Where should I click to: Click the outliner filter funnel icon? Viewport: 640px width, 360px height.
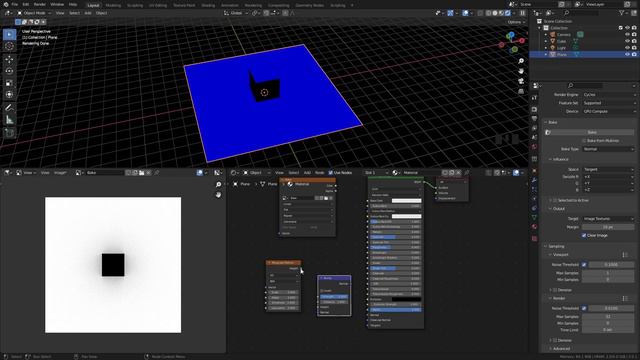click(x=622, y=13)
